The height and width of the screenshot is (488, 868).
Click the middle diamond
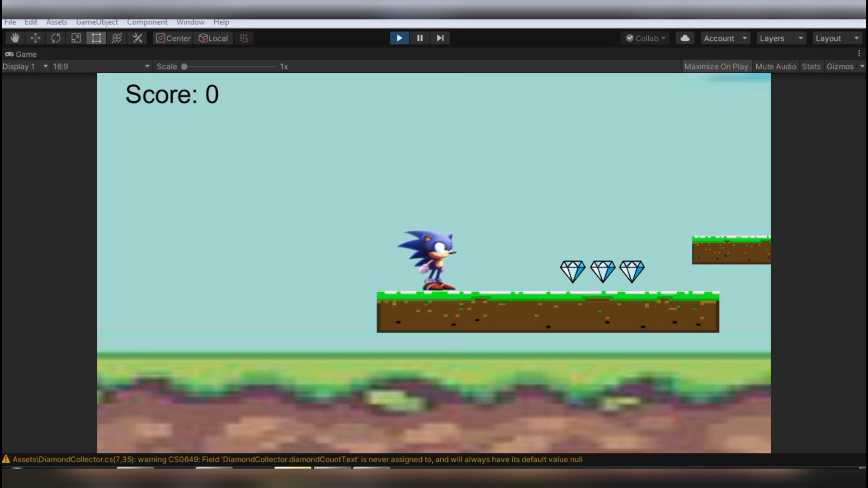coord(603,272)
